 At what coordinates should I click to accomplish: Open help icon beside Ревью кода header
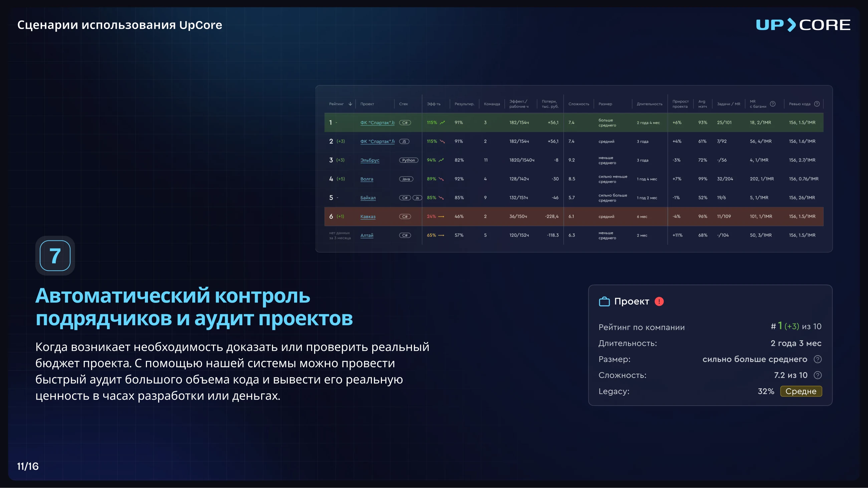tap(817, 104)
